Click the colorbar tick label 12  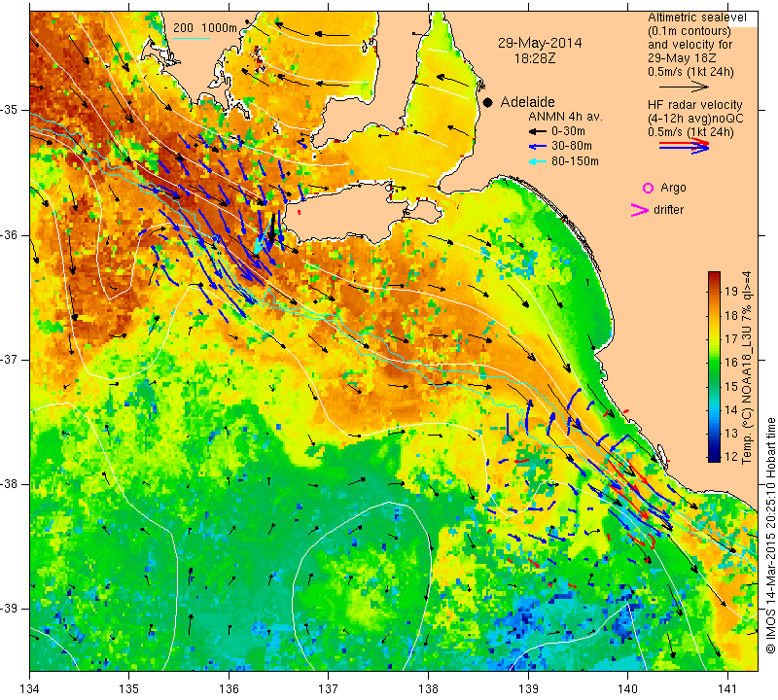[731, 457]
